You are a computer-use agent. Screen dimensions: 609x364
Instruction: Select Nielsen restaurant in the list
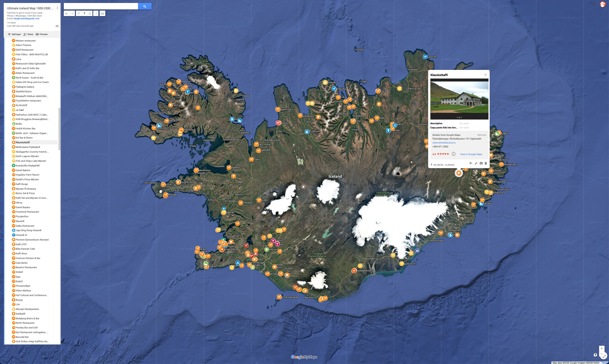coord(26,41)
